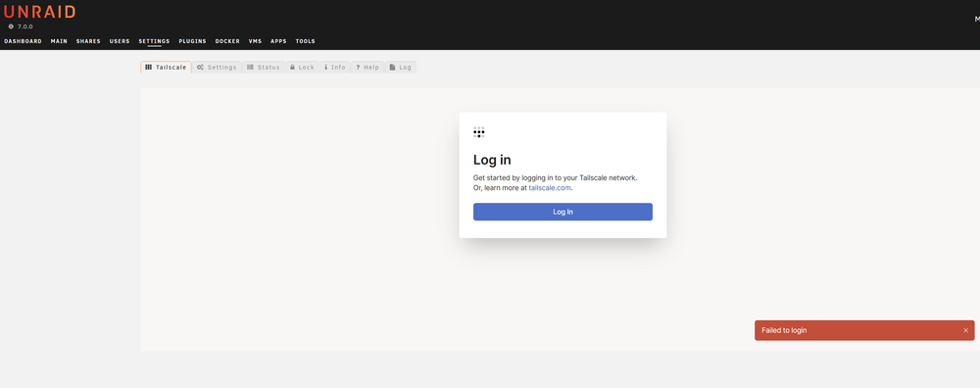Switch to the Info tab
The width and height of the screenshot is (980, 388).
coord(335,67)
